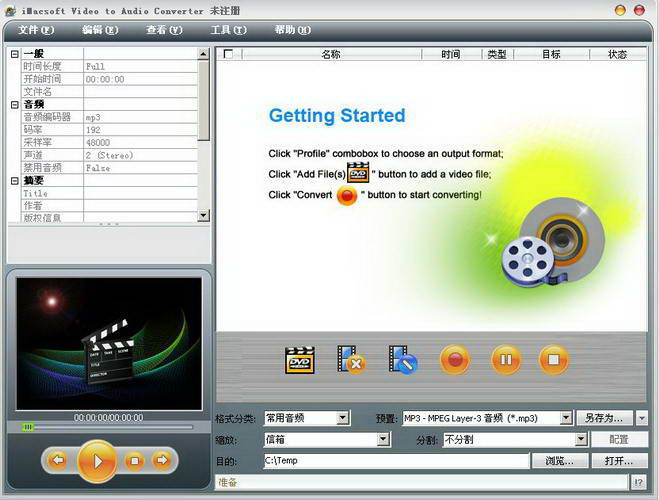Sort by the 名称 column header

(x=332, y=54)
